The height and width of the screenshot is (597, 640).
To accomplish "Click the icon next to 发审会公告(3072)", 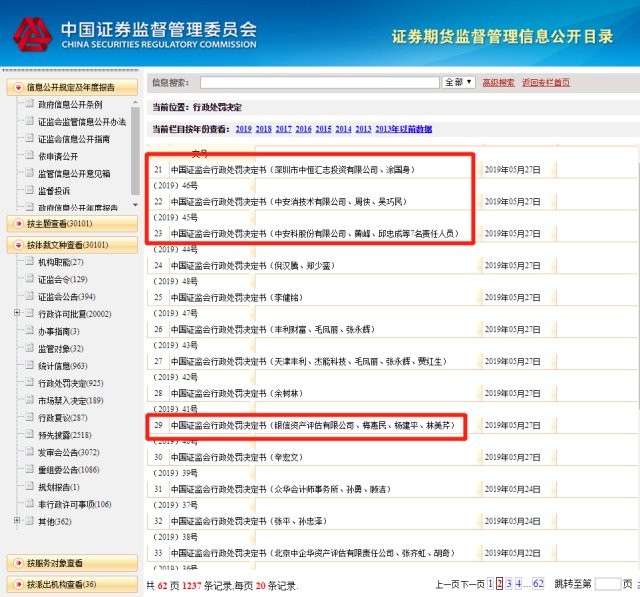I will click(x=29, y=451).
